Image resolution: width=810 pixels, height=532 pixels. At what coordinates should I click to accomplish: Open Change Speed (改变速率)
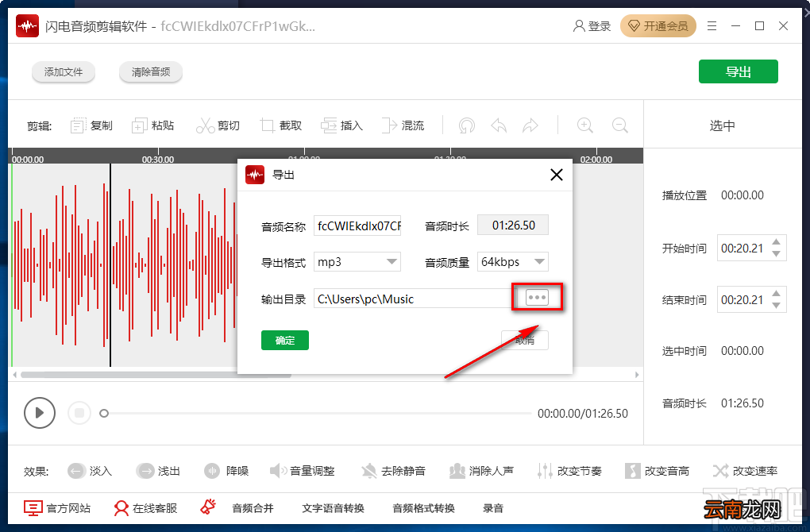point(745,471)
